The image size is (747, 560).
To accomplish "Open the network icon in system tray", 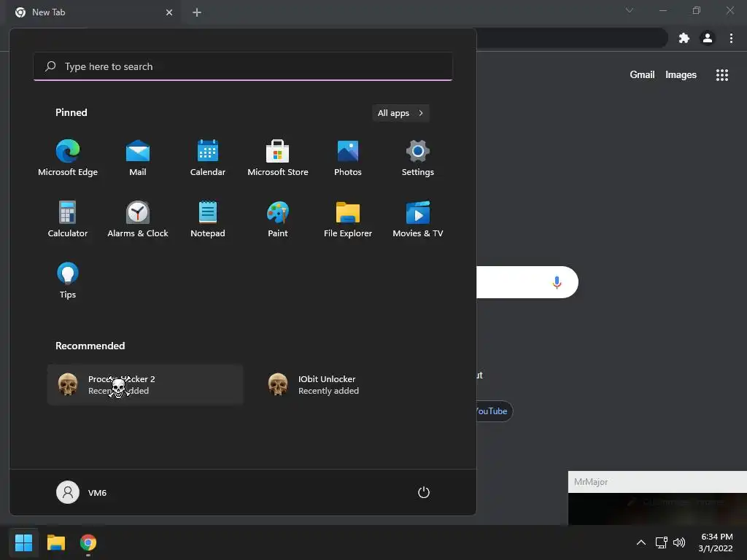I will point(661,542).
